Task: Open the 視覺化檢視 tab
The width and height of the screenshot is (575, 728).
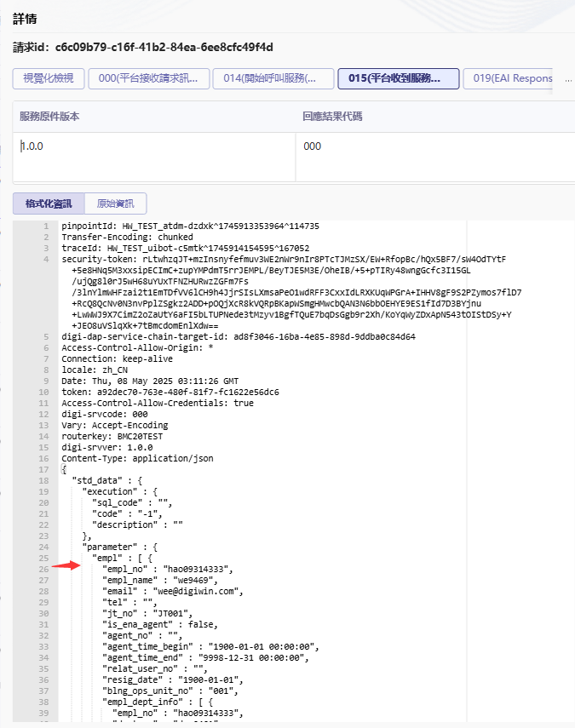Action: [x=48, y=79]
